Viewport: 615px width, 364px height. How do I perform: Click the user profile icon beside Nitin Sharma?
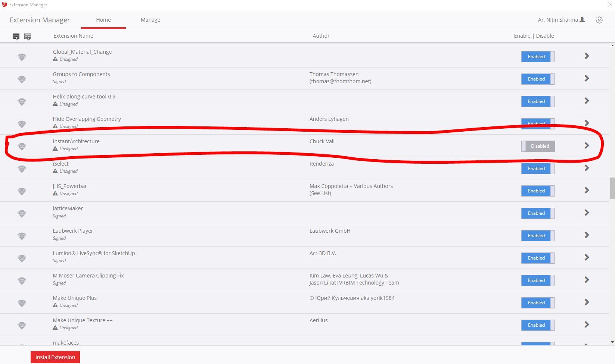[x=582, y=20]
